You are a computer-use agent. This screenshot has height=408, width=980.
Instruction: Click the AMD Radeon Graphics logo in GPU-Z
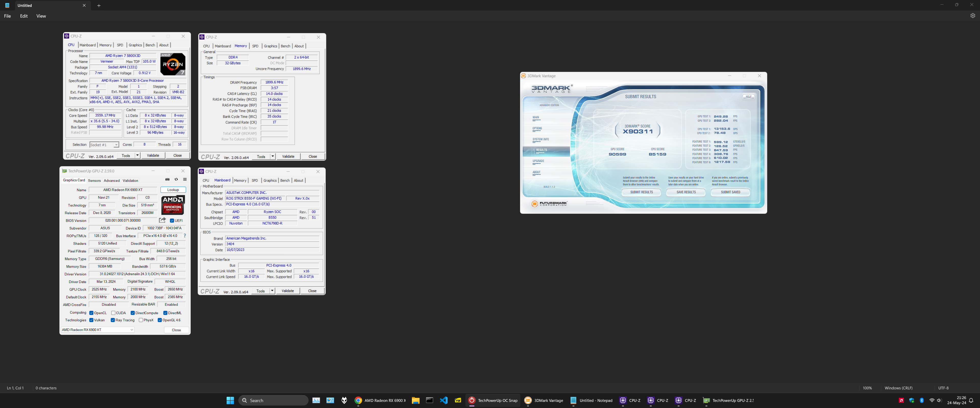pos(173,205)
